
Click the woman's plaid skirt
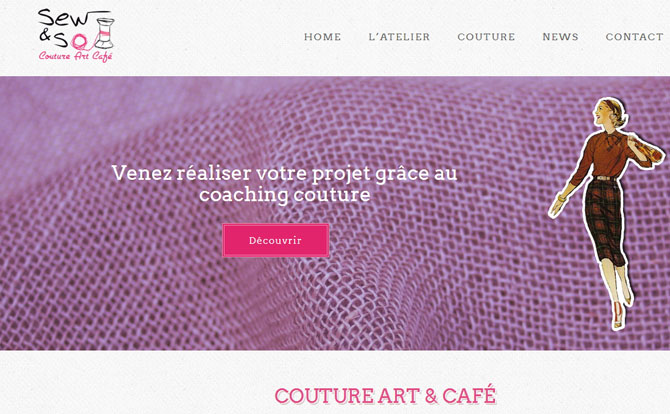coord(605,222)
